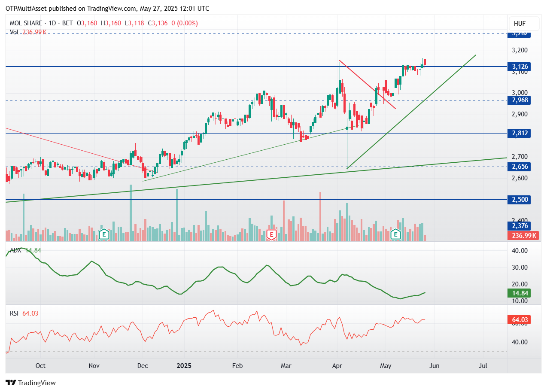Click the 2,968 price level label

click(520, 100)
